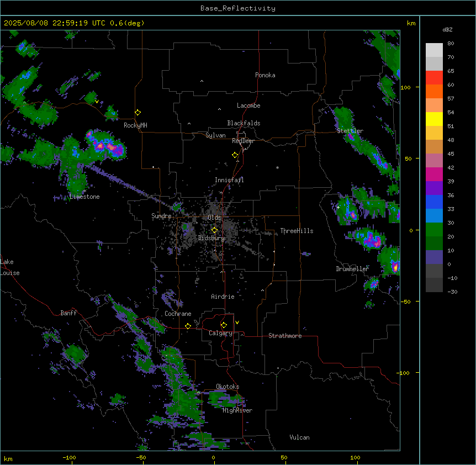Image resolution: width=476 pixels, height=465 pixels.
Task: Select the 100 tick on the bottom axis
Action: [355, 457]
